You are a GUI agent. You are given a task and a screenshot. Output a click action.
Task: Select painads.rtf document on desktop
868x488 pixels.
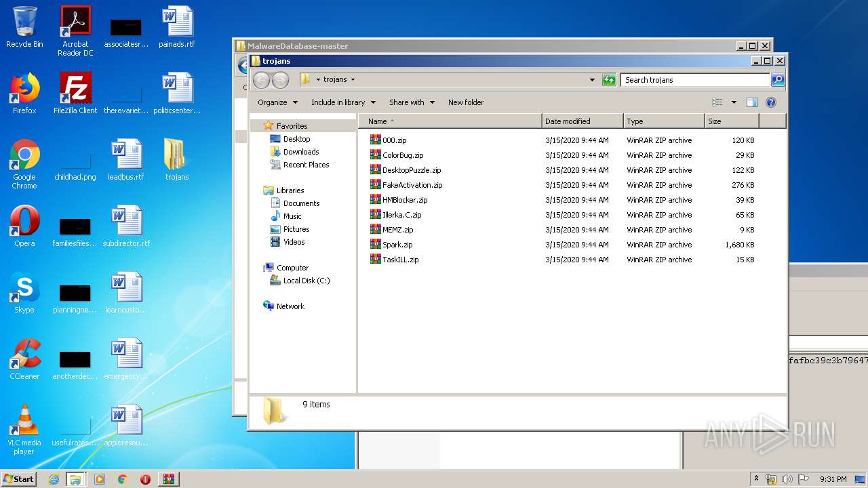pos(177,27)
